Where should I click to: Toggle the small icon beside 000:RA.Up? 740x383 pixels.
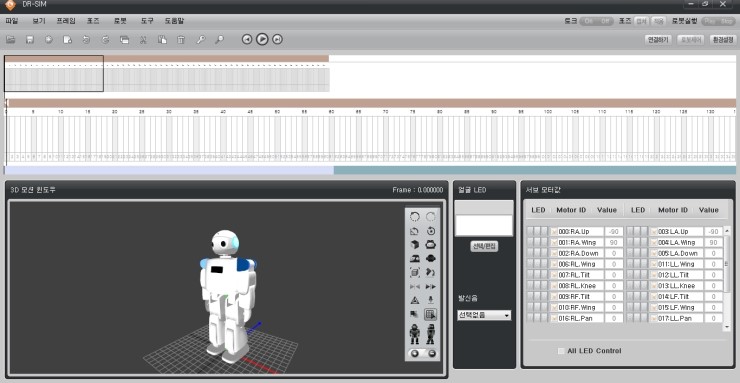click(x=554, y=232)
